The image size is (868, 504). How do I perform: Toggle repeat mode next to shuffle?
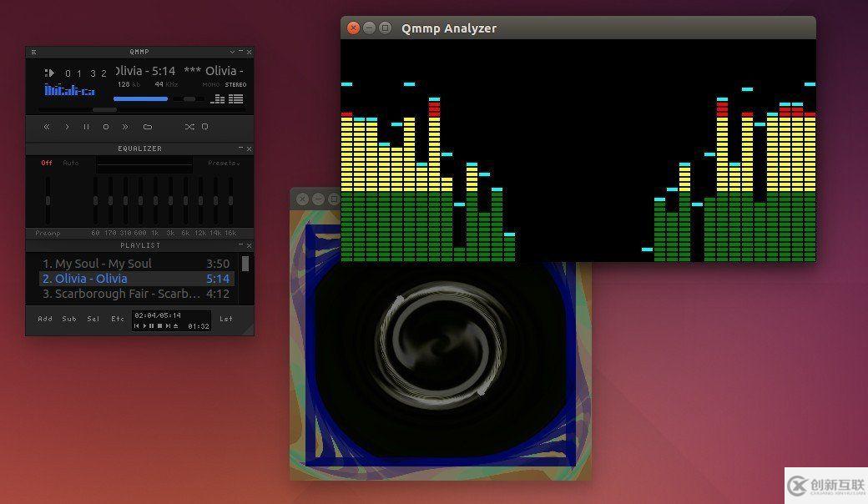pos(205,127)
